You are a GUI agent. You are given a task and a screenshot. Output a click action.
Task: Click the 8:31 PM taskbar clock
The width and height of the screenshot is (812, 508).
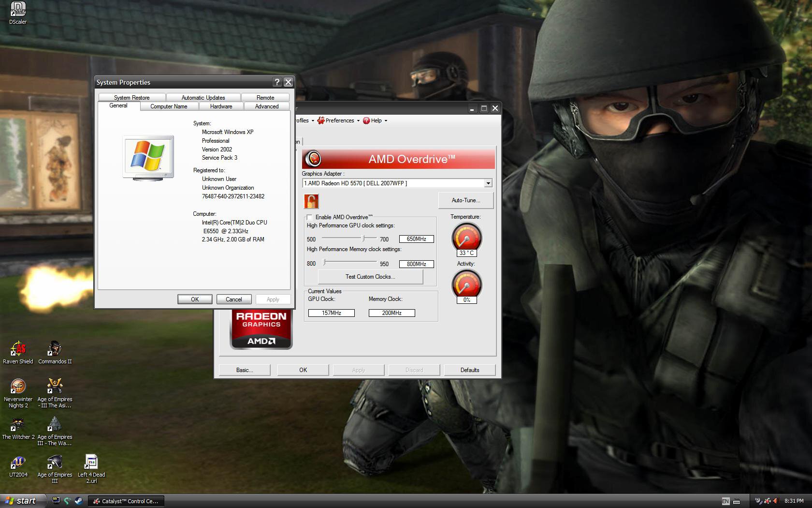pos(794,501)
